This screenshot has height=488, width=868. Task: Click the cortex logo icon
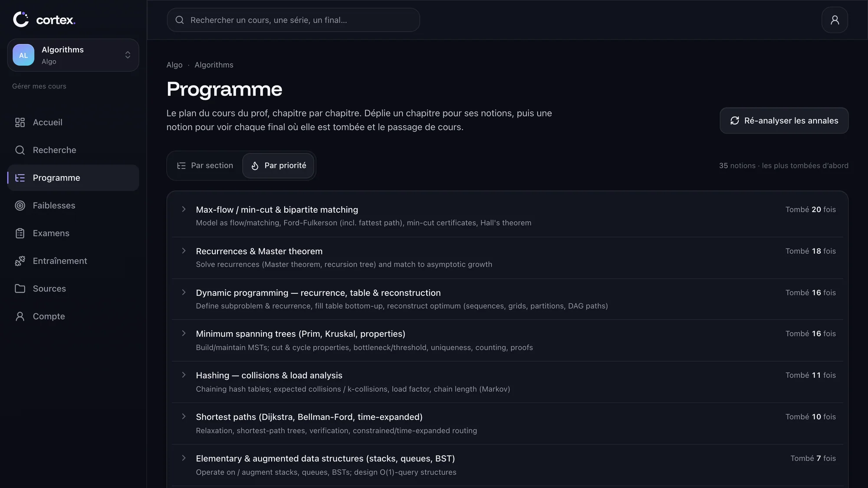click(x=21, y=20)
